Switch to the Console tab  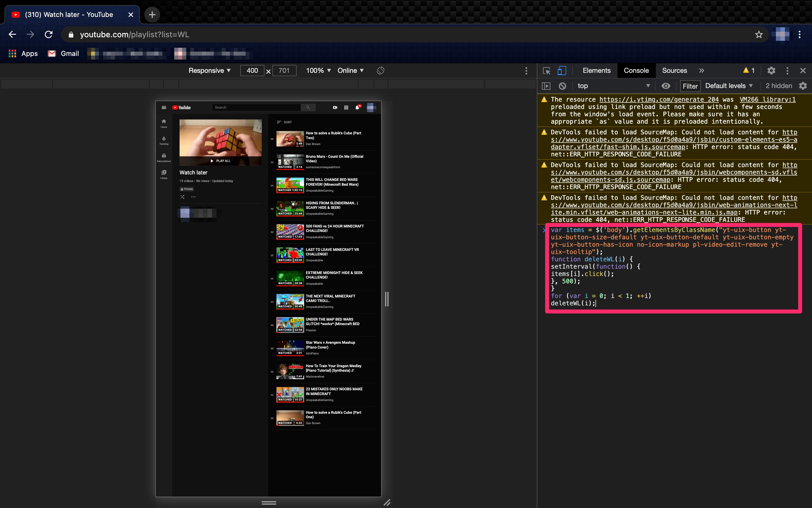pos(636,71)
